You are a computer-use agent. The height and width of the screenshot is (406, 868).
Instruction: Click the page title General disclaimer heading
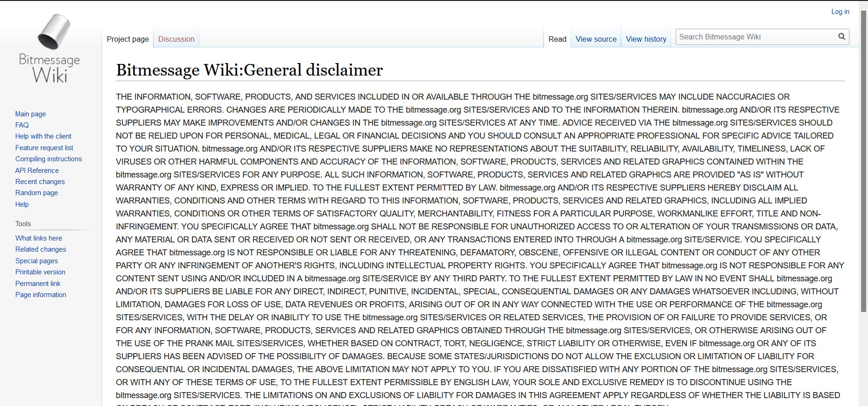pyautogui.click(x=249, y=70)
